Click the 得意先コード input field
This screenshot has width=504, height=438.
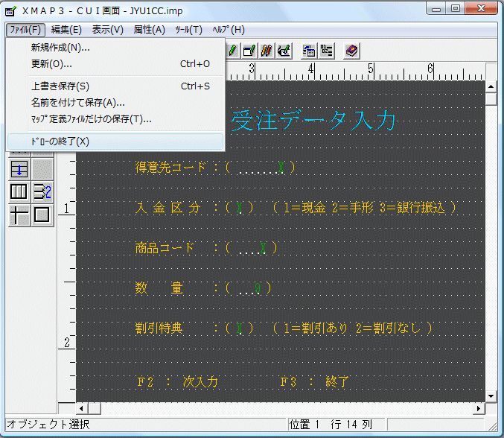261,168
